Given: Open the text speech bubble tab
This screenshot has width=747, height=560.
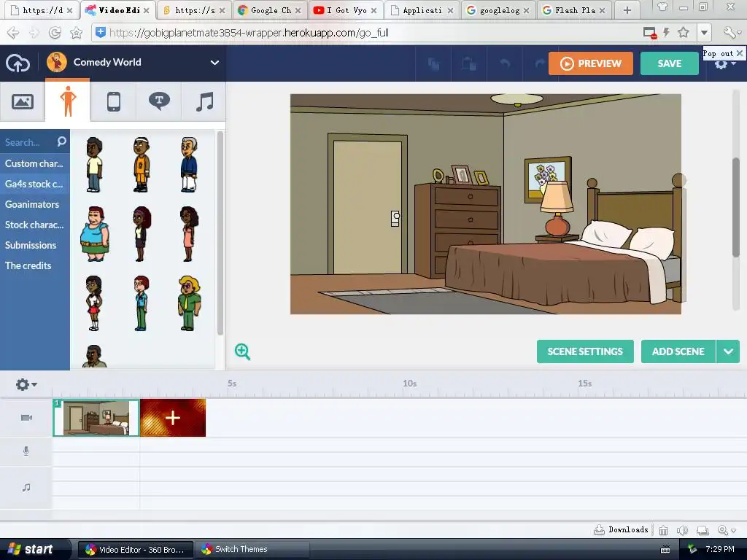Looking at the screenshot, I should (x=159, y=101).
